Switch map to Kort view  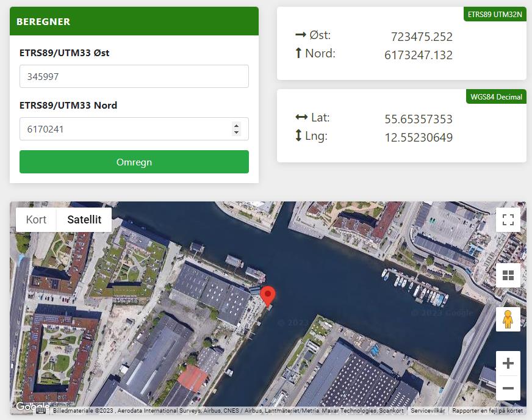(x=37, y=220)
